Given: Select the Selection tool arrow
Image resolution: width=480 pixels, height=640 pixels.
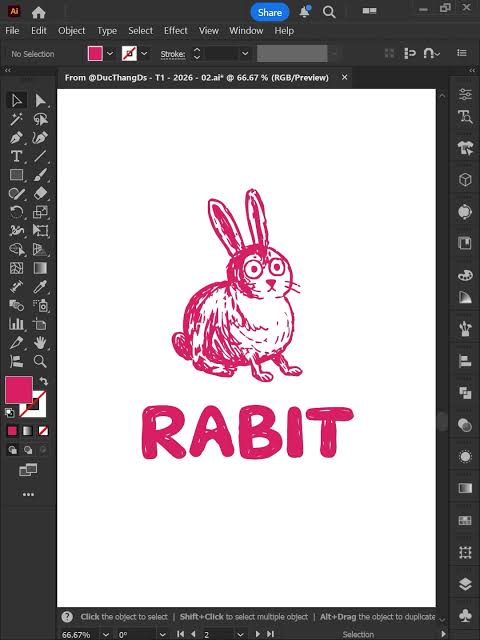Looking at the screenshot, I should (16, 100).
